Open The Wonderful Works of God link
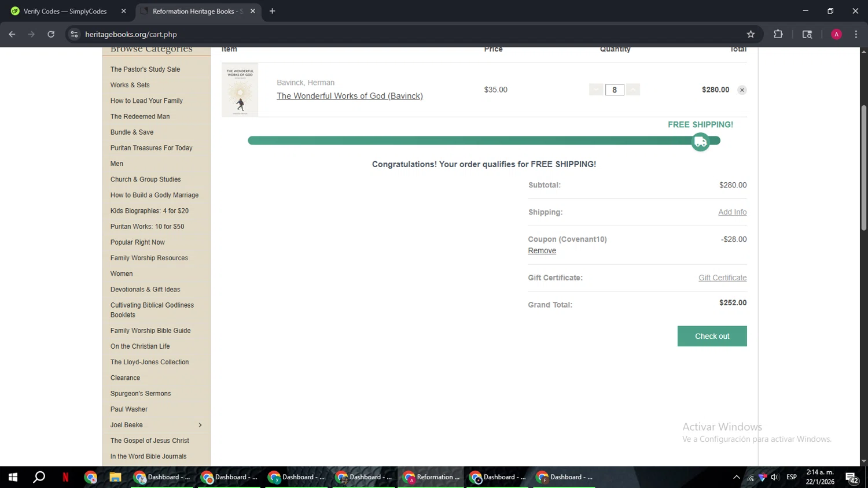Screen dimensions: 868x488 pyautogui.click(x=350, y=96)
